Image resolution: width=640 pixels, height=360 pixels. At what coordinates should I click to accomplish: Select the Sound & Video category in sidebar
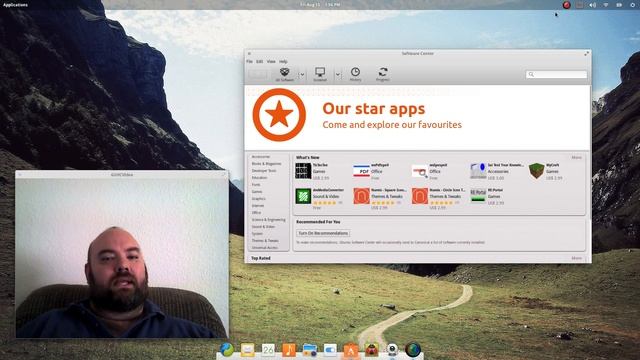(263, 227)
